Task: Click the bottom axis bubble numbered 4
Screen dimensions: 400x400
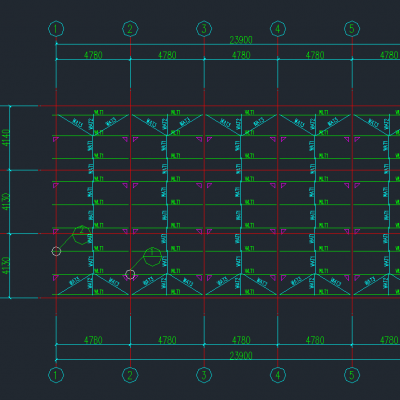Action: pos(278,375)
